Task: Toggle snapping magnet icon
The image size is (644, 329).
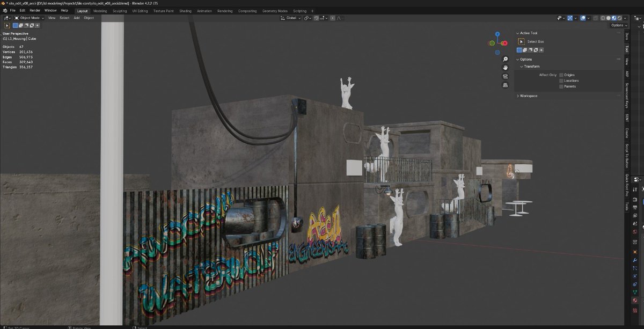Action: click(317, 18)
